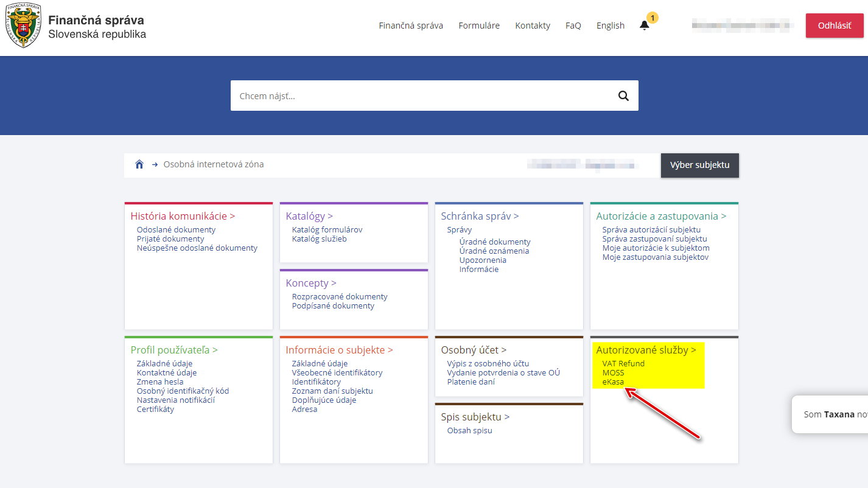Open the Kontakty top menu item
Screen dimensions: 868x488
[532, 26]
